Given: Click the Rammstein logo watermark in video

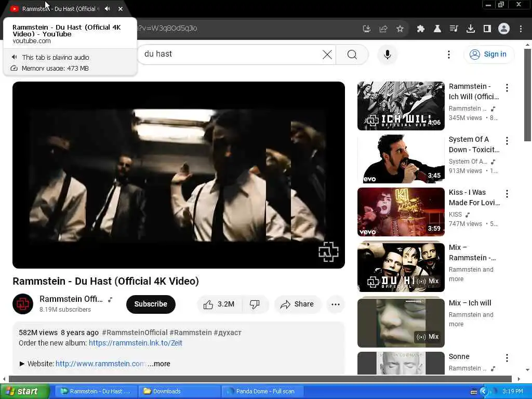Looking at the screenshot, I should (x=328, y=252).
